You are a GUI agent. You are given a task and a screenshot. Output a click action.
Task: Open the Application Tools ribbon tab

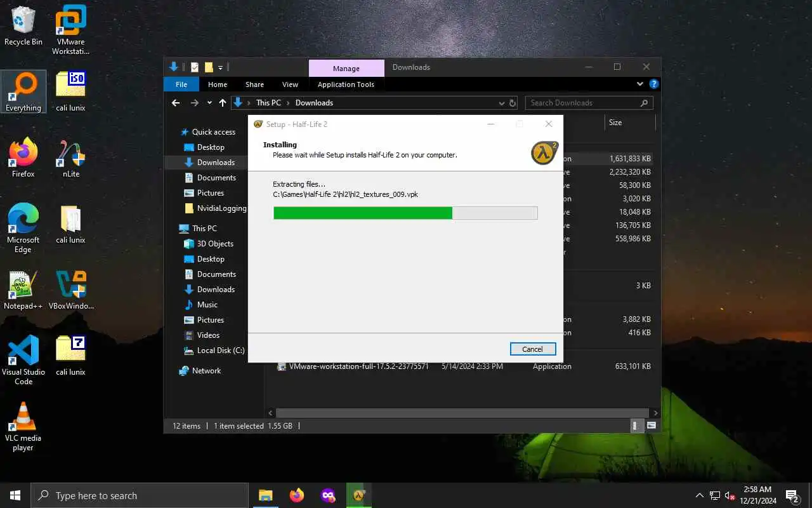coord(346,84)
